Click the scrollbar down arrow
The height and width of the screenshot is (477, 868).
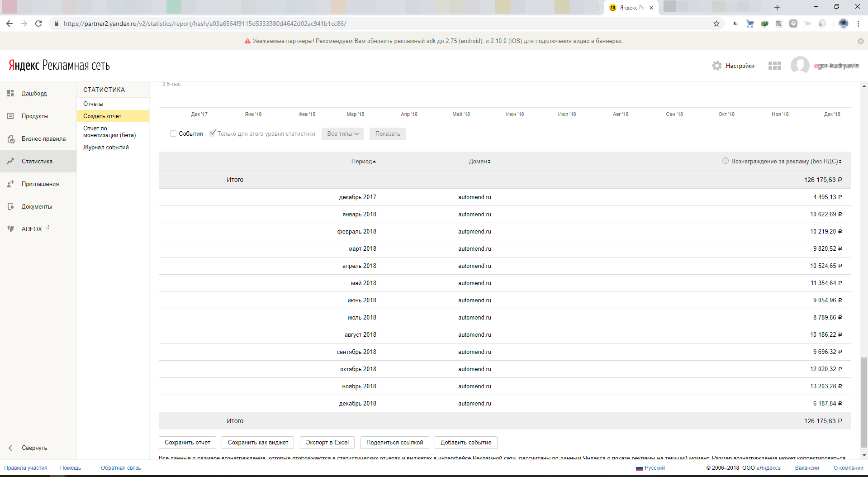click(x=864, y=455)
